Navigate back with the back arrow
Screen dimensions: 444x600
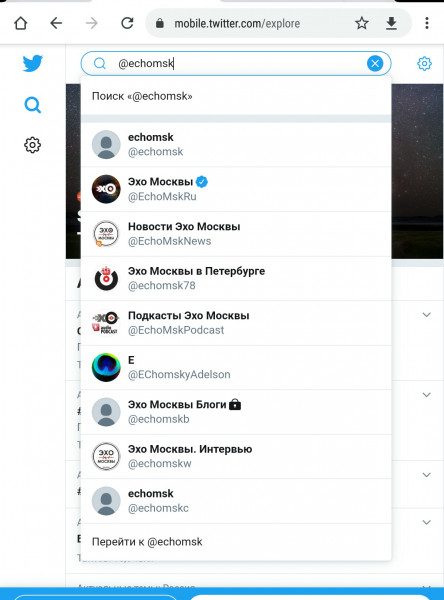[x=56, y=23]
